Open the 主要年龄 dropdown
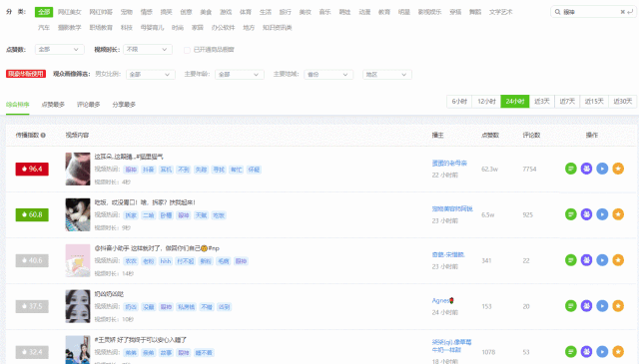This screenshot has height=364, width=639. click(x=240, y=75)
